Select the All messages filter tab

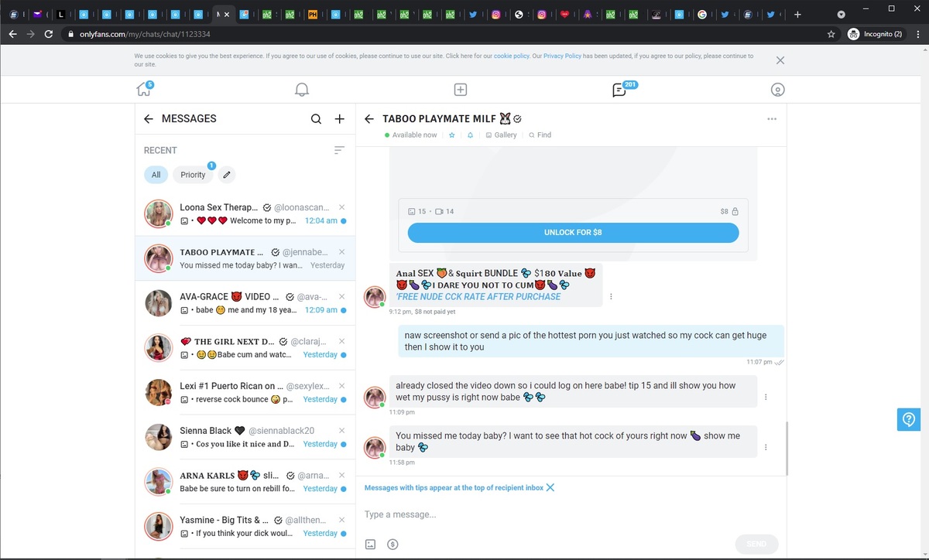156,175
